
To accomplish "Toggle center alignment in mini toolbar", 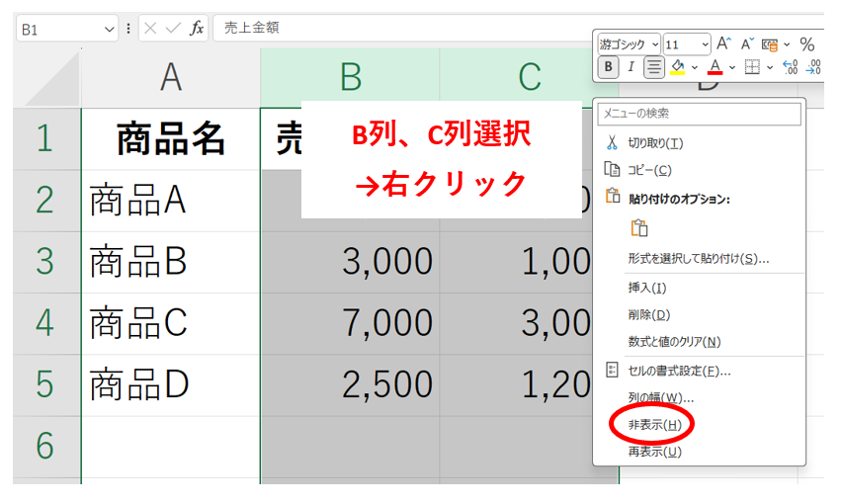I will (654, 68).
